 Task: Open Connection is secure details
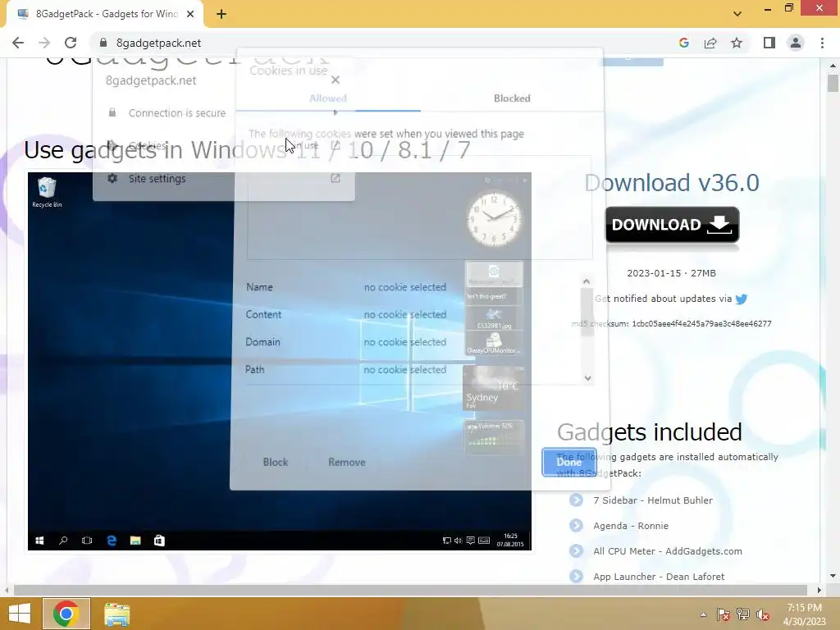tap(223, 113)
